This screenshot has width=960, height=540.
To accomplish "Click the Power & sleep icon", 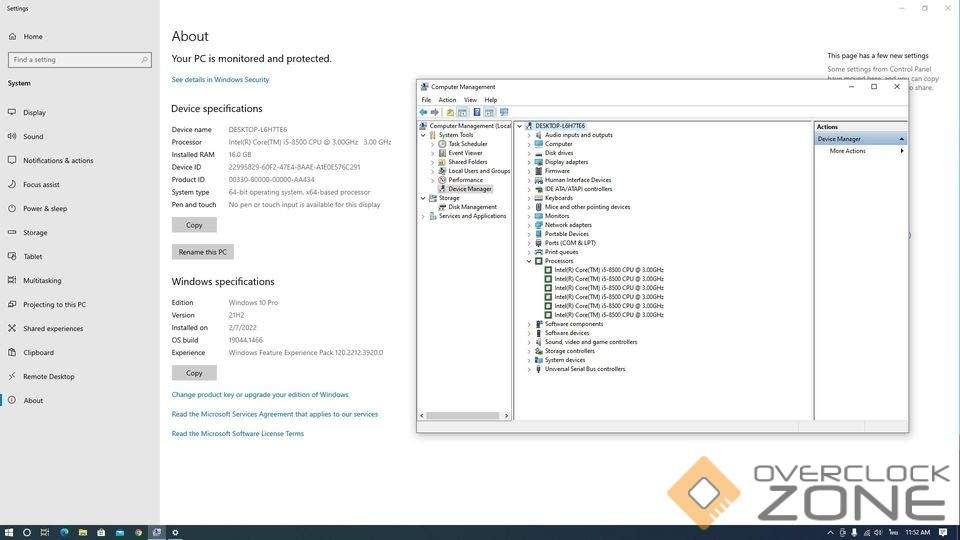I will pyautogui.click(x=12, y=208).
